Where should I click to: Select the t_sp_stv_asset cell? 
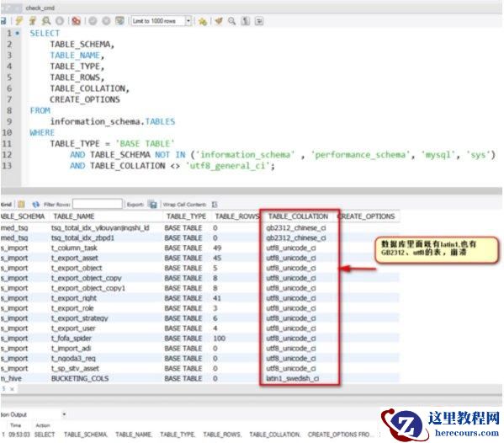(75, 368)
